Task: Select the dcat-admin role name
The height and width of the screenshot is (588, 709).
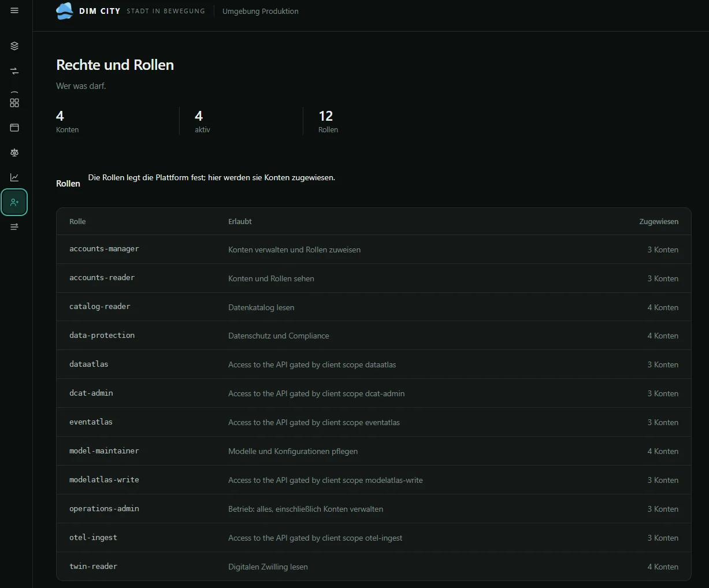Action: pos(91,393)
